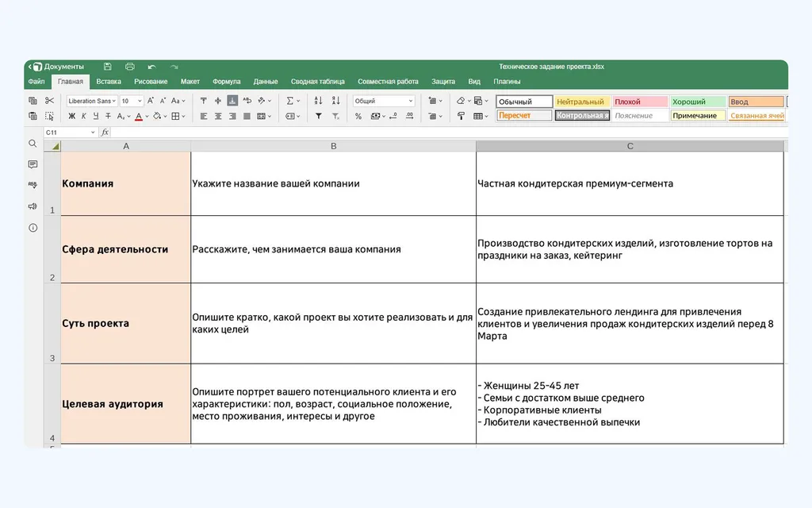Image resolution: width=812 pixels, height=508 pixels.
Task: Expand the cell borders dropdown
Action: 183,116
